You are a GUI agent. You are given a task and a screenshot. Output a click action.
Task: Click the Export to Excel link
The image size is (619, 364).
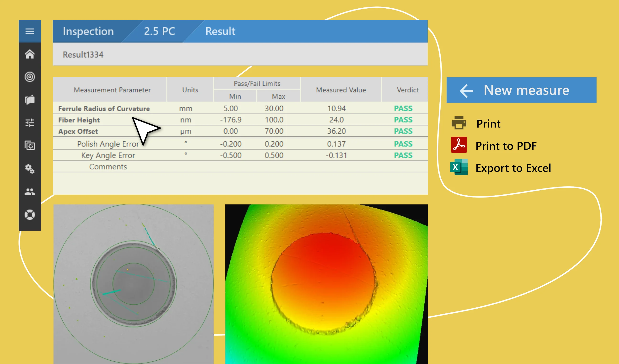513,168
